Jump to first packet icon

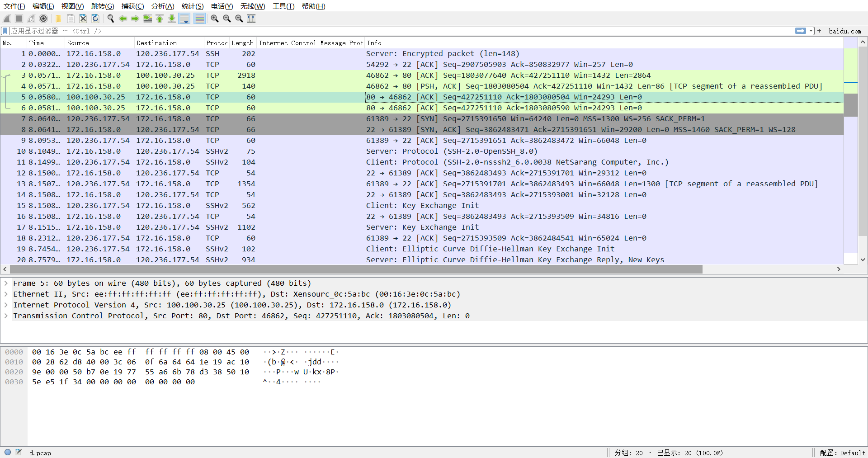160,19
